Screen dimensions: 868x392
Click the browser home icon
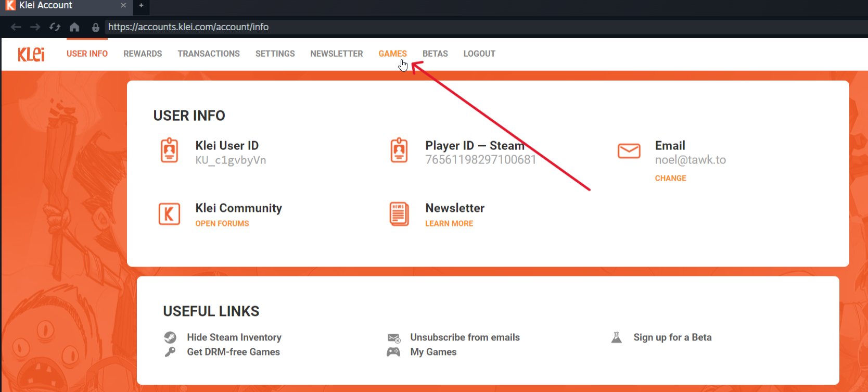(x=74, y=27)
